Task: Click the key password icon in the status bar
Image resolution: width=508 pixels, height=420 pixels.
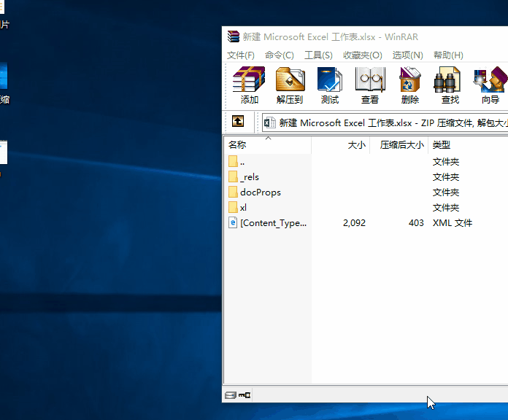Action: point(245,395)
